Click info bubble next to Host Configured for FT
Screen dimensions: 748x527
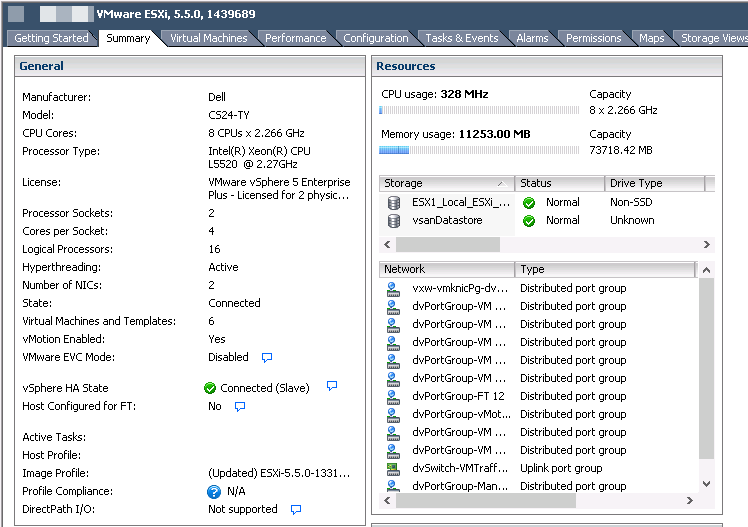[240, 407]
